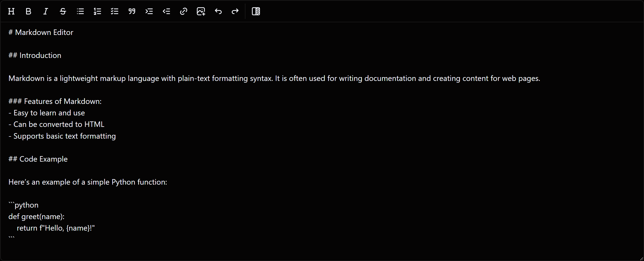Click inside the '## Code Example' heading line
Image resolution: width=644 pixels, height=261 pixels.
point(38,159)
